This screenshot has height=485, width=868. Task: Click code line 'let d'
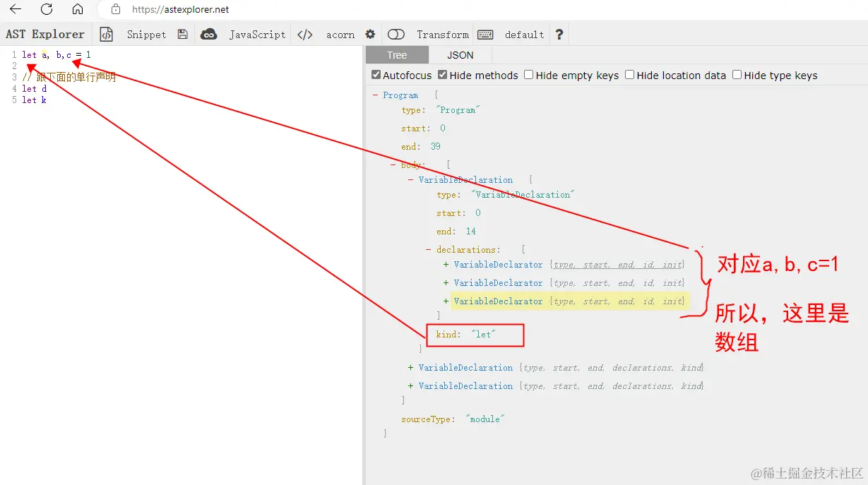coord(35,89)
